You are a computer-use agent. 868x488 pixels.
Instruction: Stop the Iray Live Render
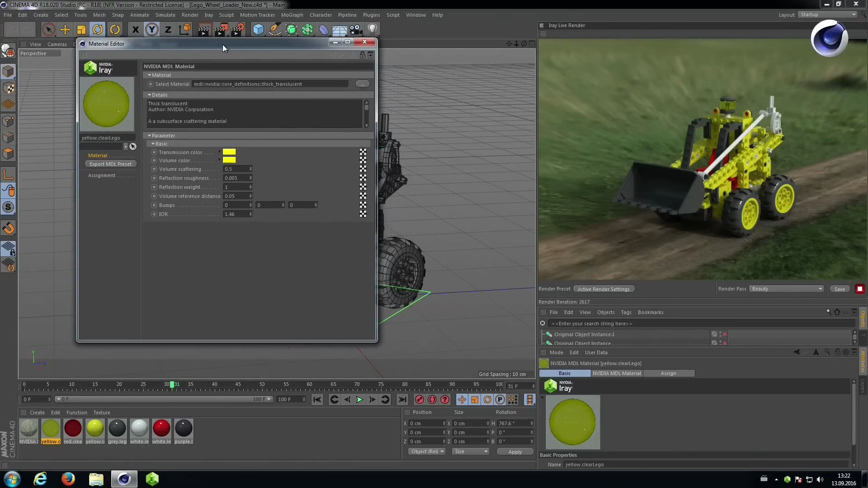pos(860,289)
